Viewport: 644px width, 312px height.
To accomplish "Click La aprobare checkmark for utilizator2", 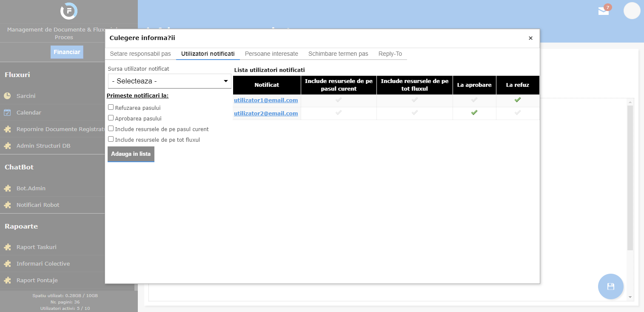I will pos(474,112).
